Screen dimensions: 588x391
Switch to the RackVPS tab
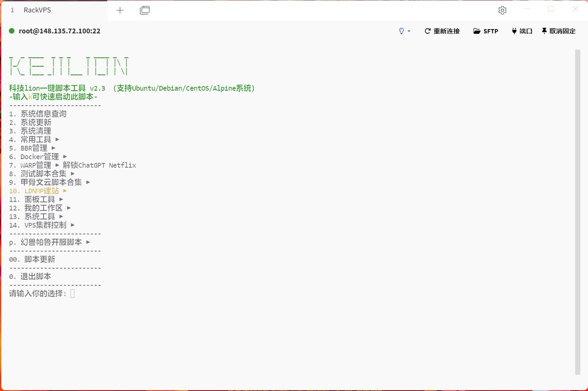pyautogui.click(x=54, y=10)
